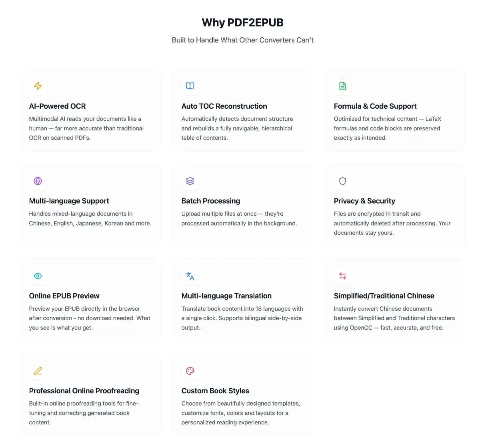The height and width of the screenshot is (448, 480).
Task: Click the swap arrows Simplified/Traditional Chinese icon
Action: (x=343, y=276)
